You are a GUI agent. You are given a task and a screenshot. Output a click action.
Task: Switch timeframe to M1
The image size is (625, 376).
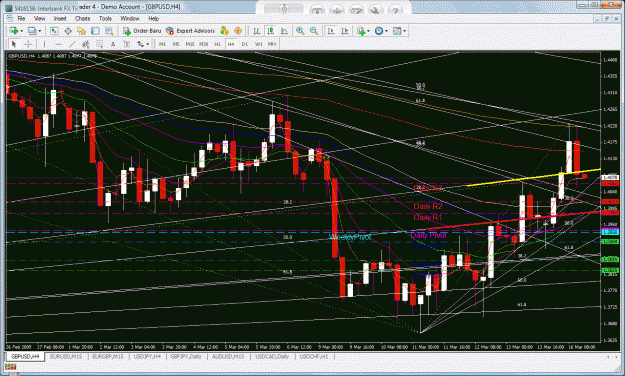click(x=162, y=44)
